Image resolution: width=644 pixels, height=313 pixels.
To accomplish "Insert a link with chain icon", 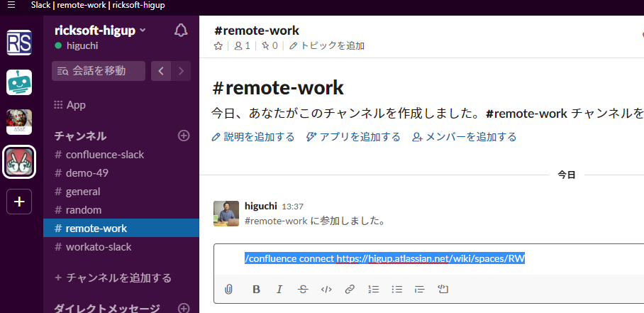I will coord(350,289).
